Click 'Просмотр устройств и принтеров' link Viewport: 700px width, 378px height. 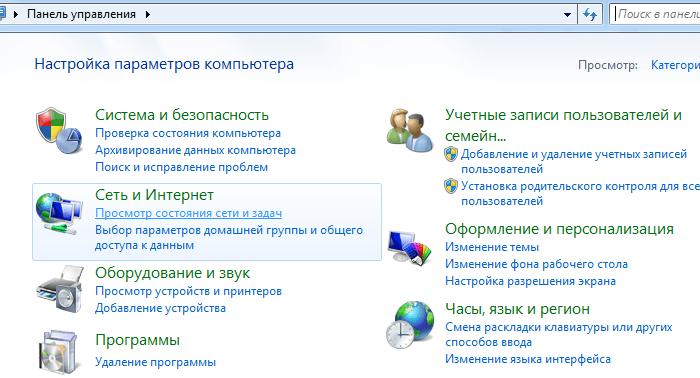(x=188, y=291)
